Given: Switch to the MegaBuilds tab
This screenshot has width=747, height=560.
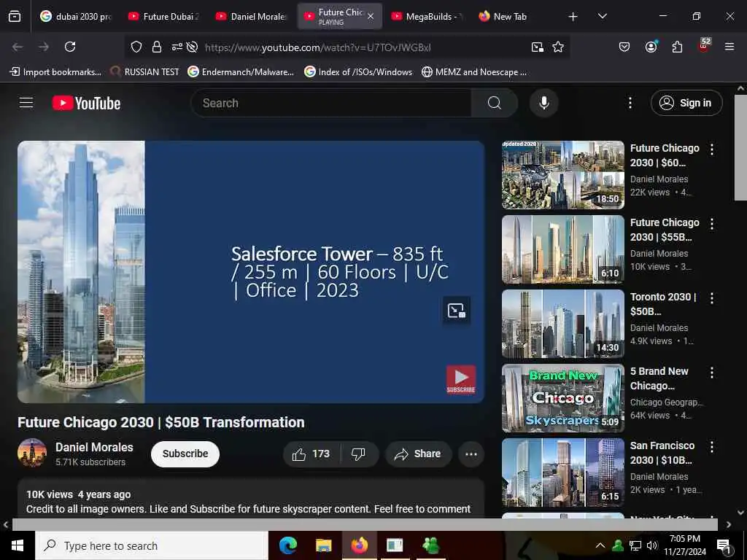Looking at the screenshot, I should click(x=427, y=16).
